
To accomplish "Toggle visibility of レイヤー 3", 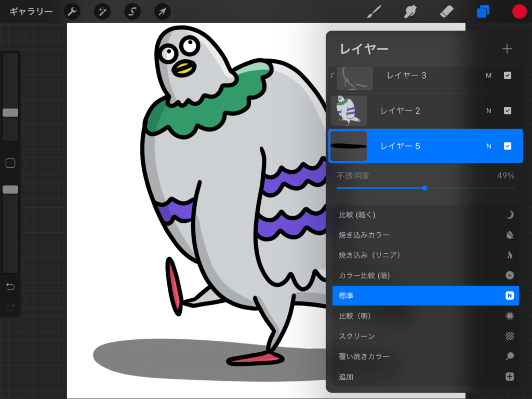I will 508,75.
